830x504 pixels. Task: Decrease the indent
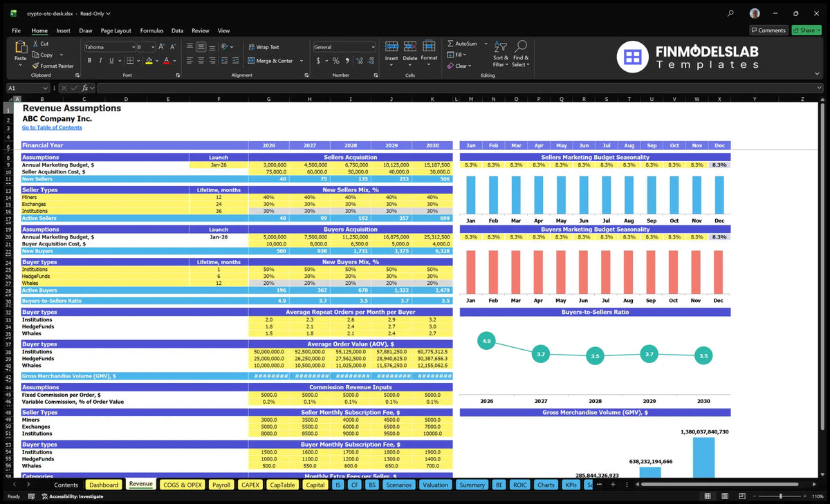[x=225, y=61]
